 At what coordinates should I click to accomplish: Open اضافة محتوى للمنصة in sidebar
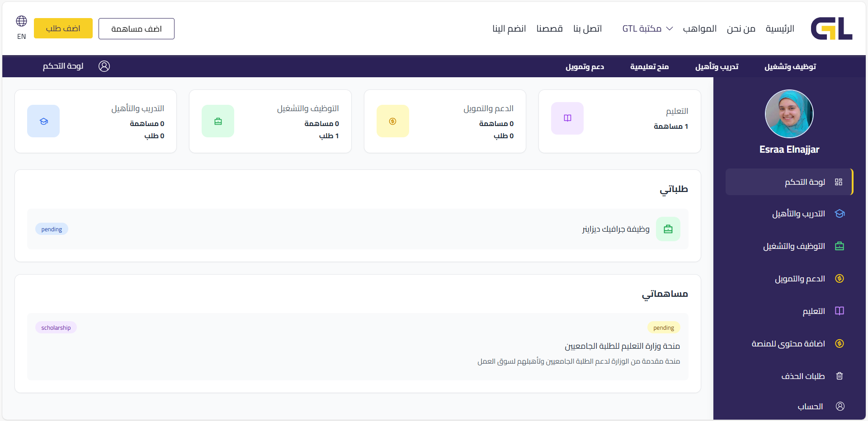(789, 344)
